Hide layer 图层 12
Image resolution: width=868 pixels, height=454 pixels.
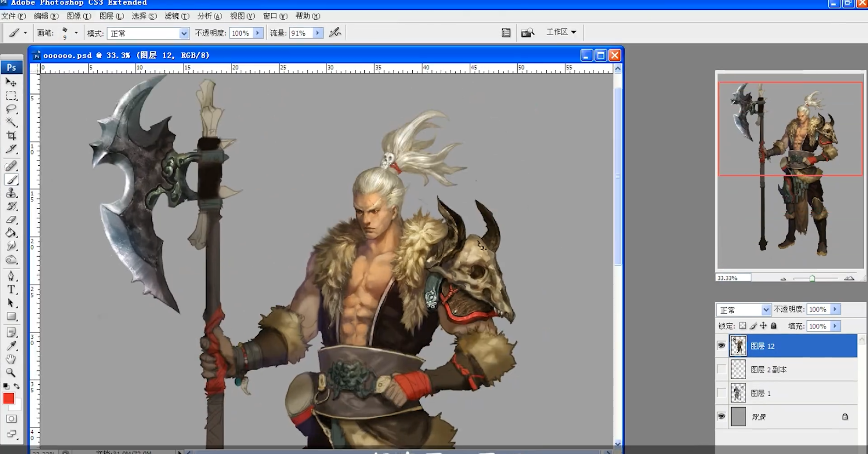pyautogui.click(x=721, y=346)
